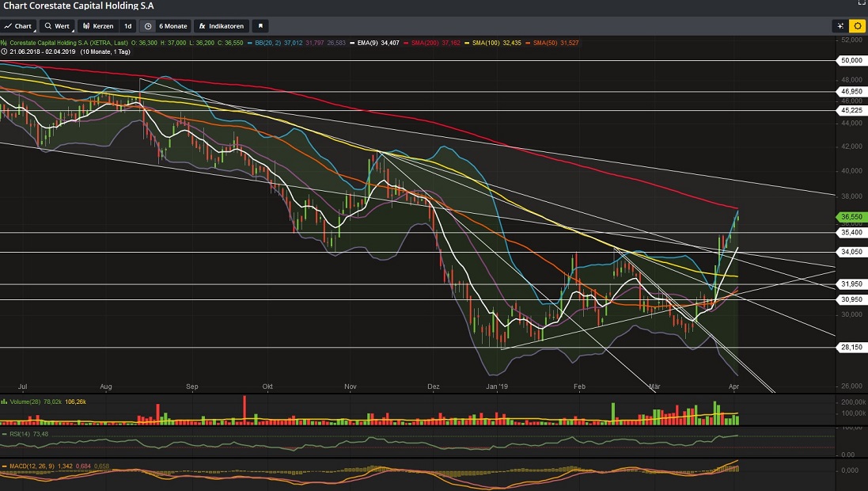Open the Indikatoren panel
868x491 pixels.
pyautogui.click(x=226, y=25)
